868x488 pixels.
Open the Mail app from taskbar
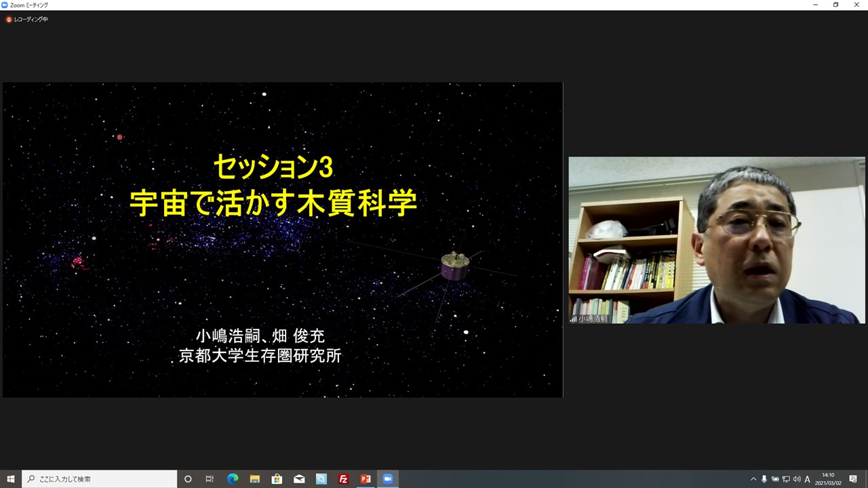[299, 479]
